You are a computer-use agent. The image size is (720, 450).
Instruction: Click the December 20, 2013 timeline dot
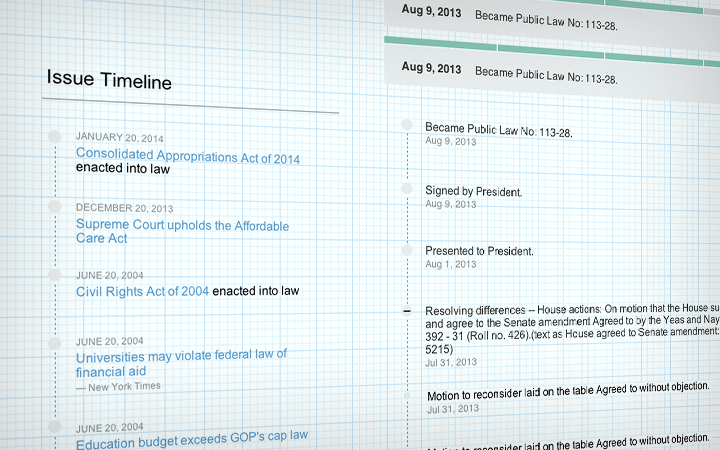[x=55, y=206]
